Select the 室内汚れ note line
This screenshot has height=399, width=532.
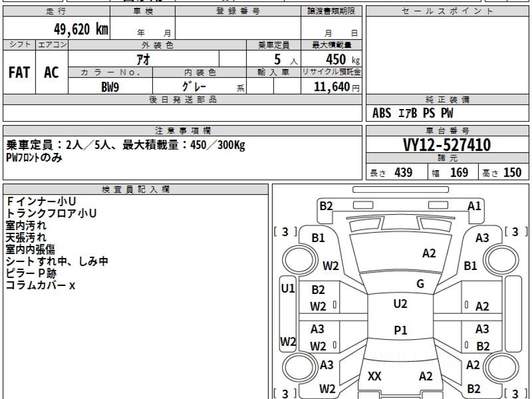26,226
